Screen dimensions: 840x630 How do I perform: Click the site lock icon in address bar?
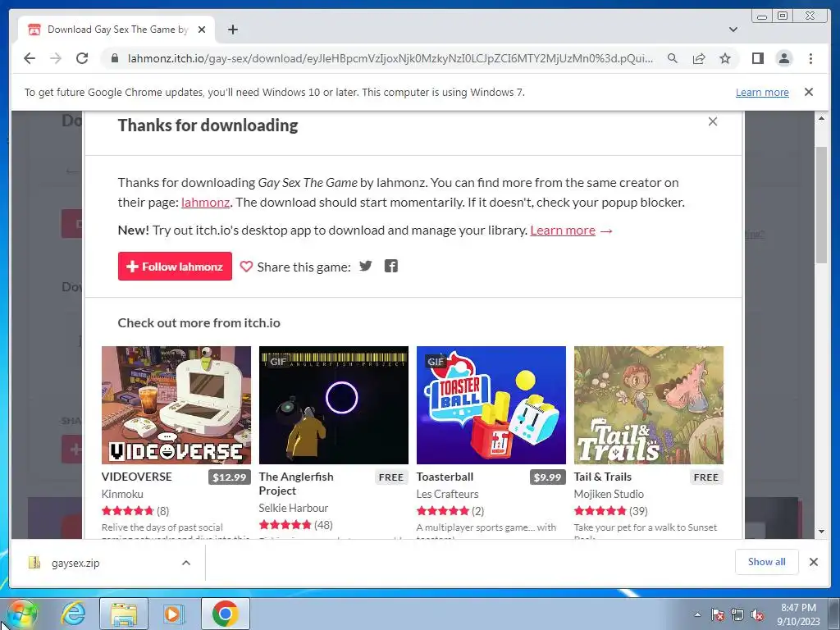114,58
